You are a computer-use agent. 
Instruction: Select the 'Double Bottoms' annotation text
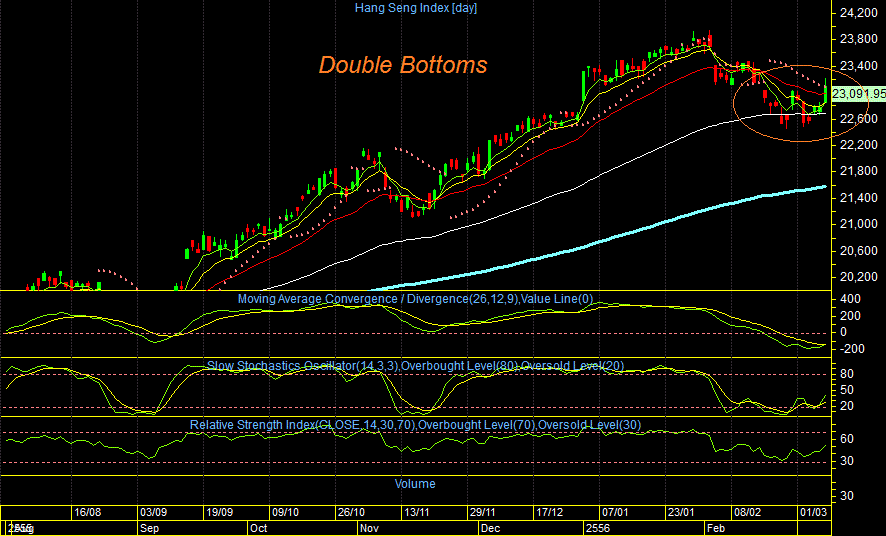pos(402,65)
